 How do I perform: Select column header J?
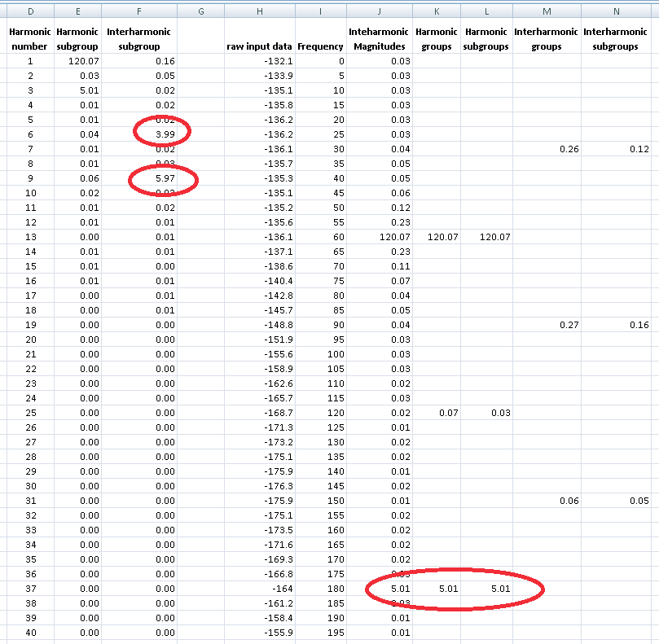379,11
